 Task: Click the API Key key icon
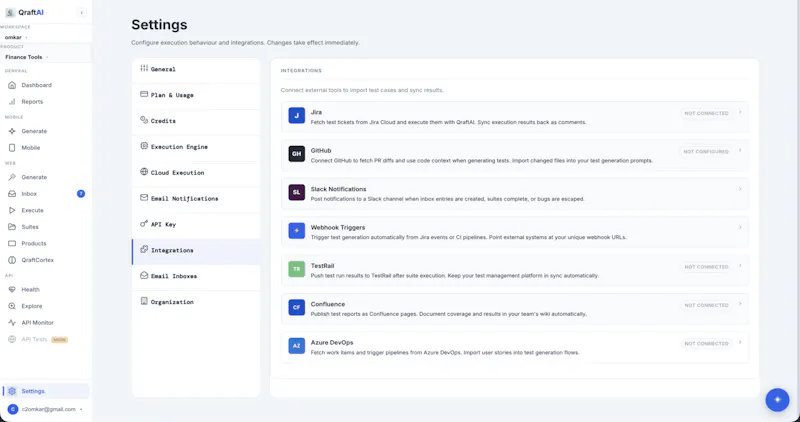coord(144,224)
